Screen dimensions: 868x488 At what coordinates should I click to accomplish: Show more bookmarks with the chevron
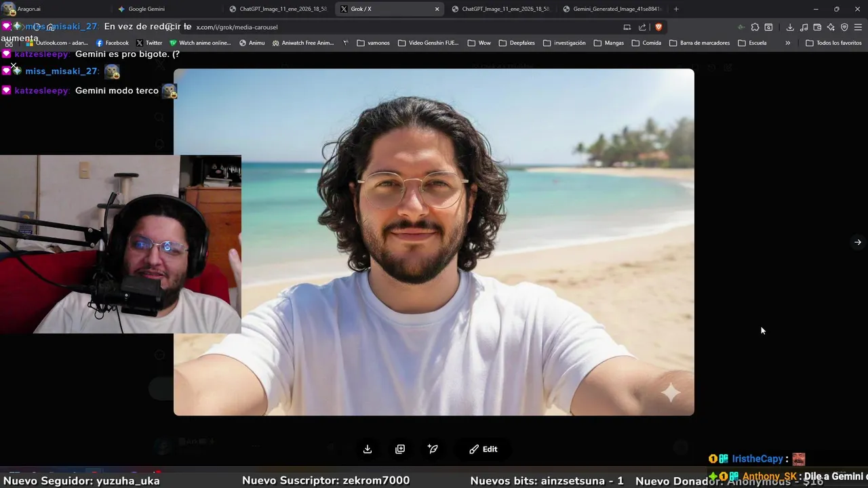tap(787, 43)
